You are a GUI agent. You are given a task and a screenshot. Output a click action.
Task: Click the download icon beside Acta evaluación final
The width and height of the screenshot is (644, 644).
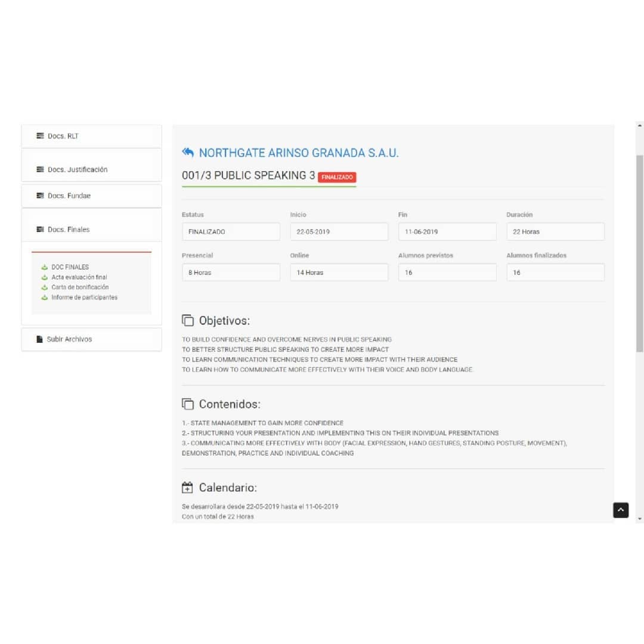44,278
